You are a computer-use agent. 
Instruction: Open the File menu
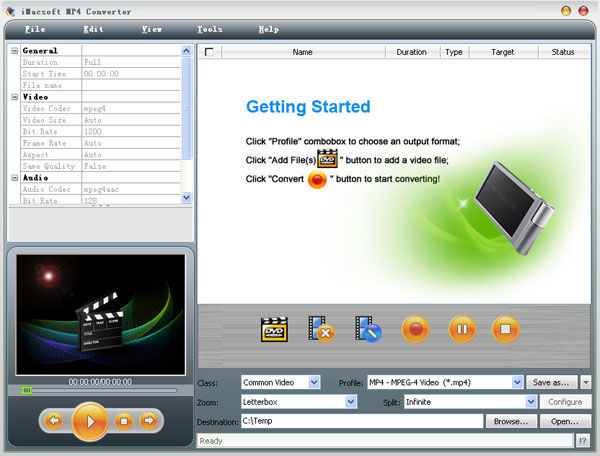34,29
